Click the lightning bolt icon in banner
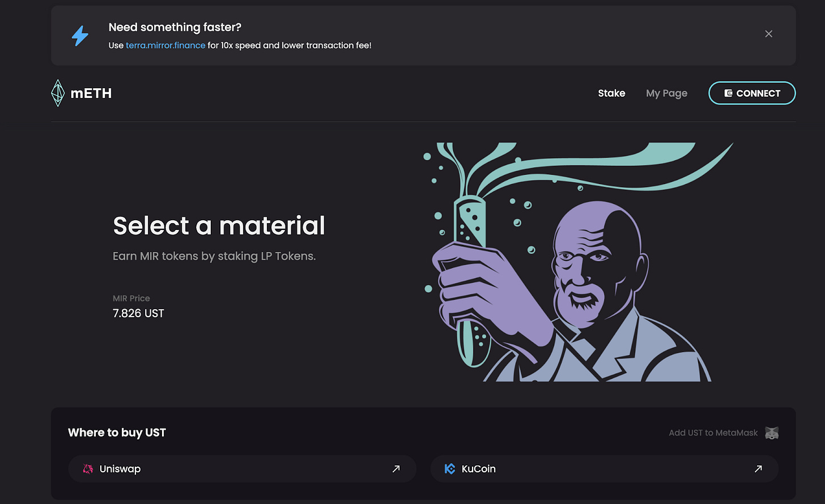Screen dimensions: 825x504 coord(80,36)
